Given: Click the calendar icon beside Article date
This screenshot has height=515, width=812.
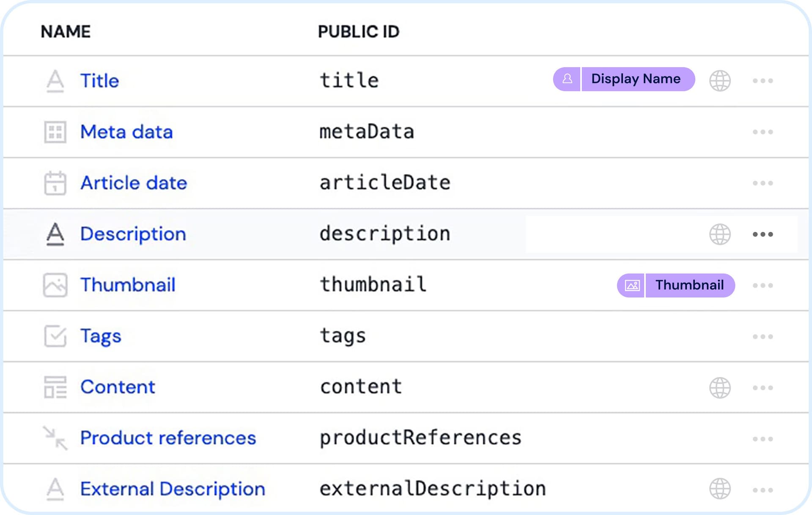Looking at the screenshot, I should coord(55,183).
